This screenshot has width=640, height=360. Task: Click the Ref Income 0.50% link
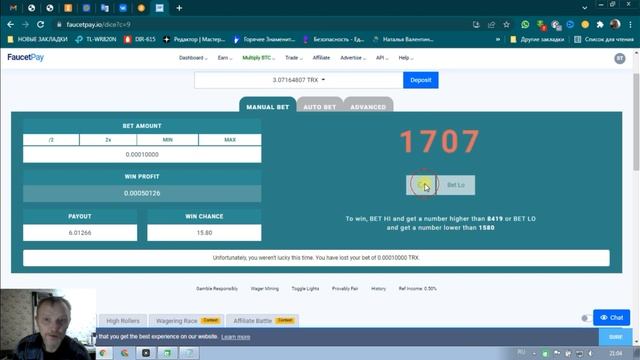[x=418, y=289]
